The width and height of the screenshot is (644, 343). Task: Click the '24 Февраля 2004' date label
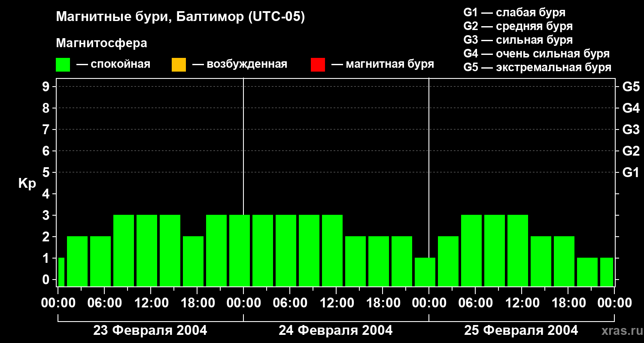tap(336, 331)
